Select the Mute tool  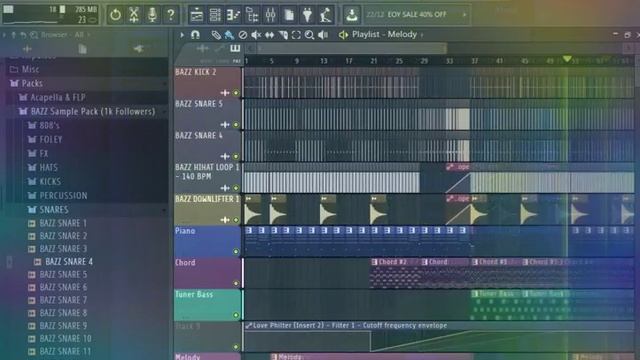pos(256,35)
